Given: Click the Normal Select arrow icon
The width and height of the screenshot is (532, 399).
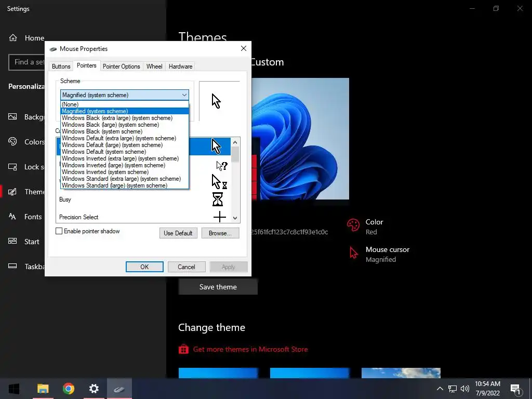Looking at the screenshot, I should coord(216,146).
